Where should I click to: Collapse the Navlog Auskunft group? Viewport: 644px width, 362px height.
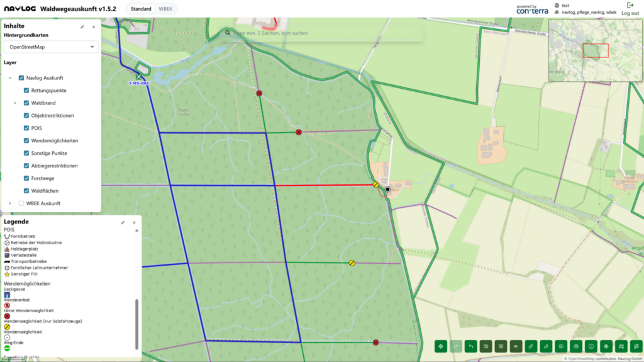point(10,77)
